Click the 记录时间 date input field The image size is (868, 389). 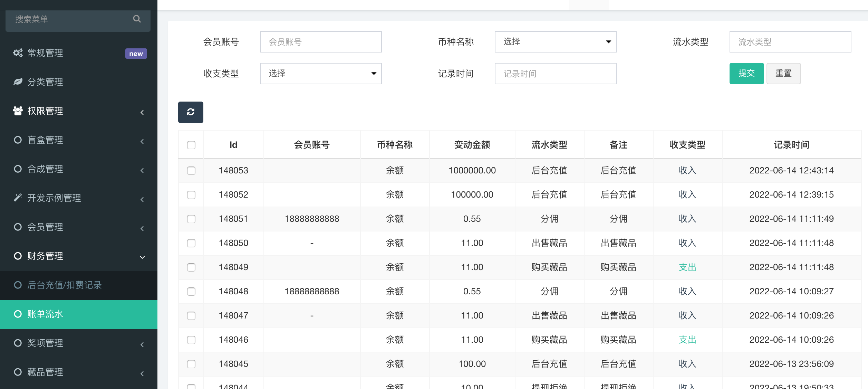555,74
